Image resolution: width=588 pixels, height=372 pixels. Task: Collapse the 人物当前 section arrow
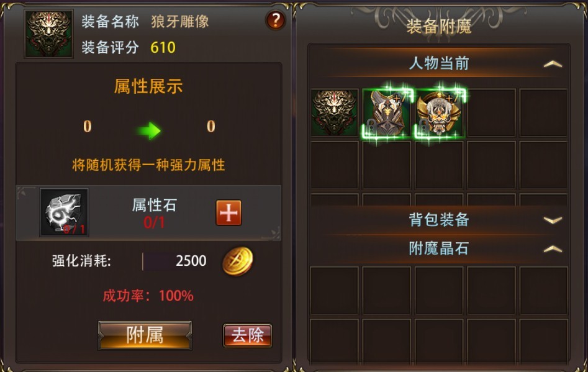(553, 64)
